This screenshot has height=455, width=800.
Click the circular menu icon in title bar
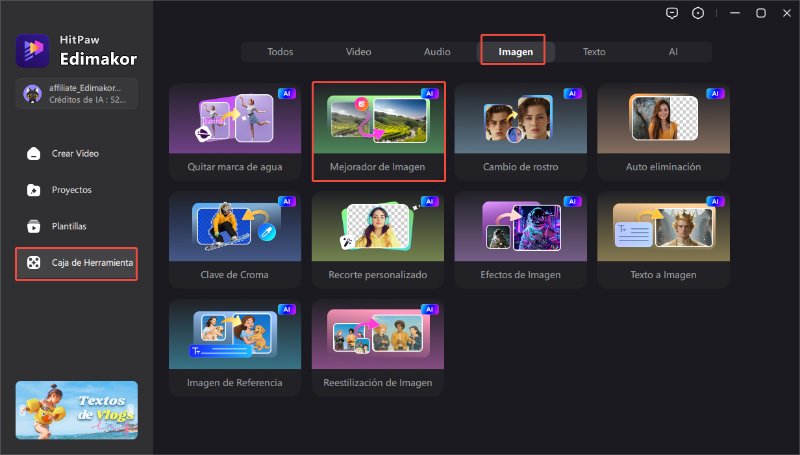pos(697,13)
